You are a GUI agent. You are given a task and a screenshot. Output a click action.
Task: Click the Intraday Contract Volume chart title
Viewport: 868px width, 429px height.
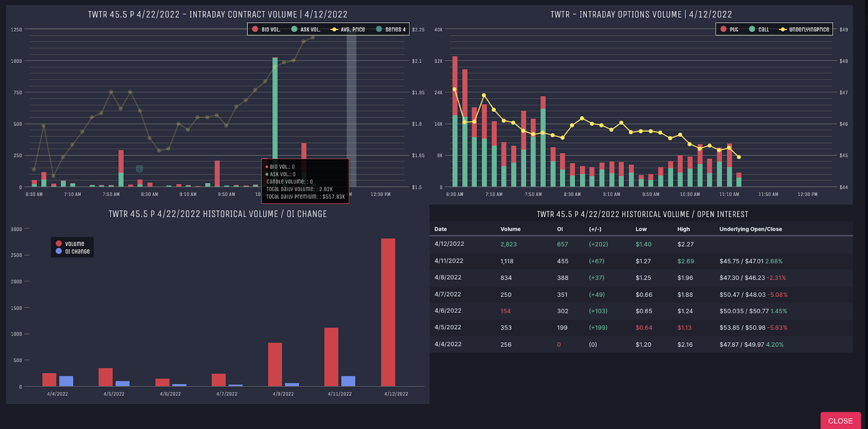click(218, 15)
